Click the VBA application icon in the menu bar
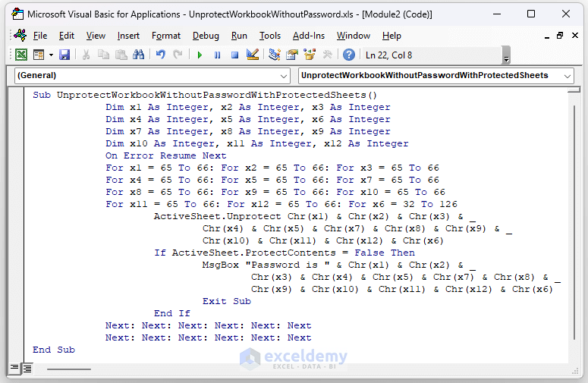The image size is (588, 383). (x=20, y=35)
